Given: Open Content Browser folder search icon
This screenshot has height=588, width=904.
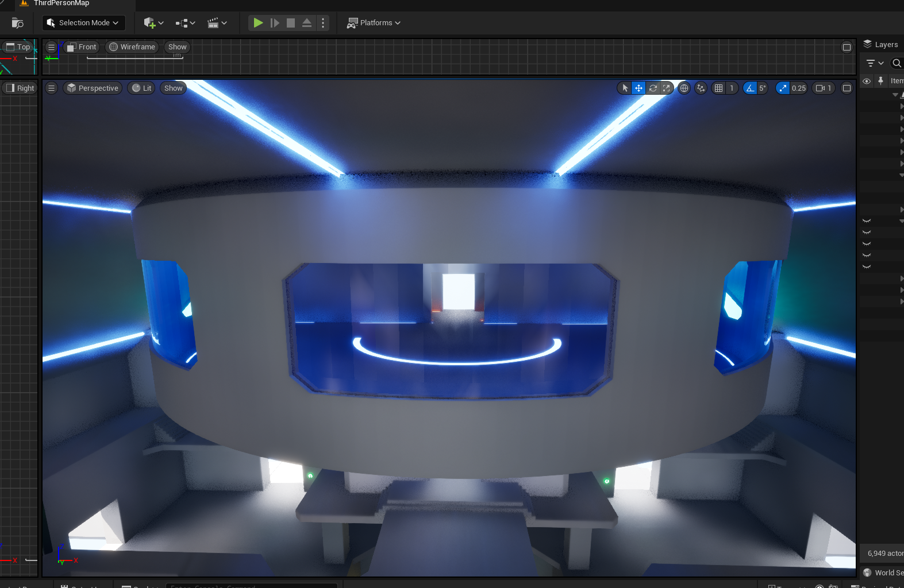Looking at the screenshot, I should point(17,23).
